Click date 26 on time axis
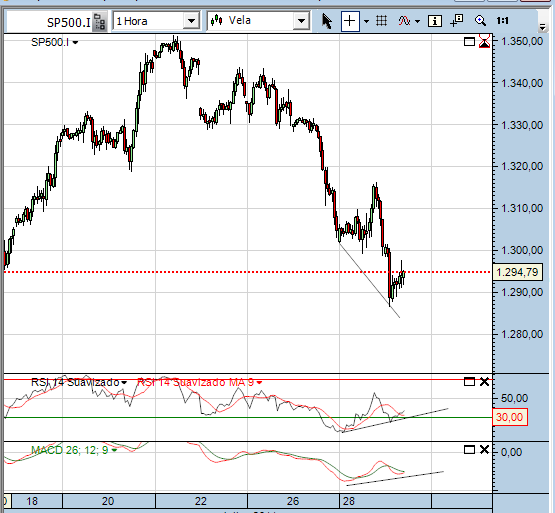Screen dimensions: 555x513 coord(293,501)
